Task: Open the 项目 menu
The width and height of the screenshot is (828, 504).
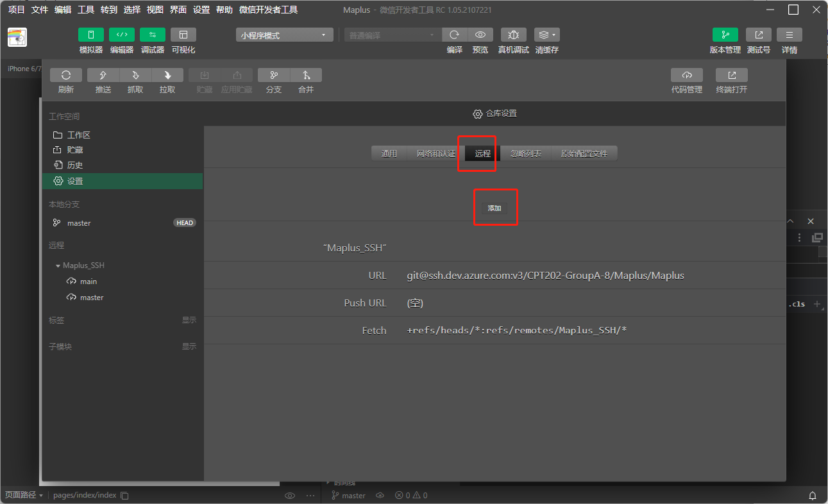Action: (17, 10)
